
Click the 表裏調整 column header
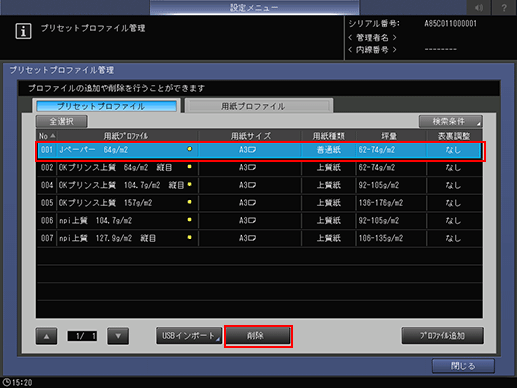[454, 136]
